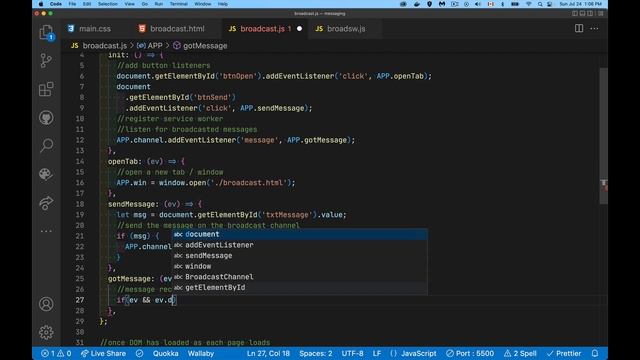
Task: Open the Live Share activity icon
Action: pos(46,203)
